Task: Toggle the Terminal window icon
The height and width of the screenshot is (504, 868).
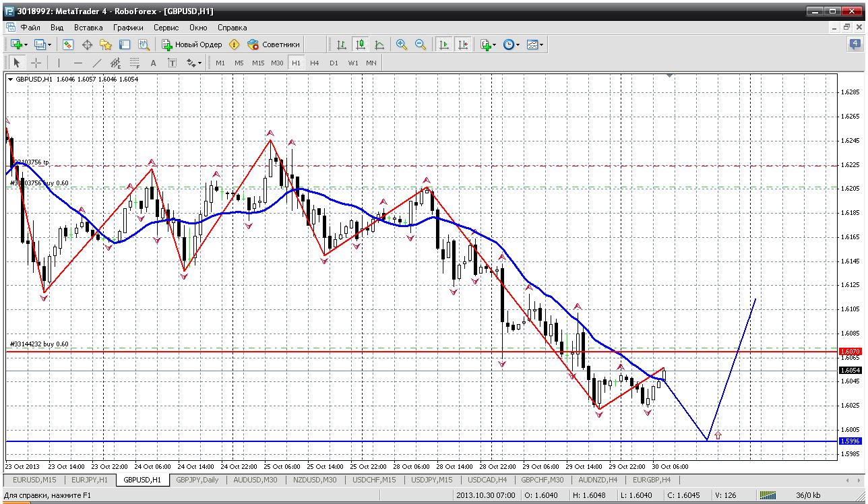Action: click(125, 44)
